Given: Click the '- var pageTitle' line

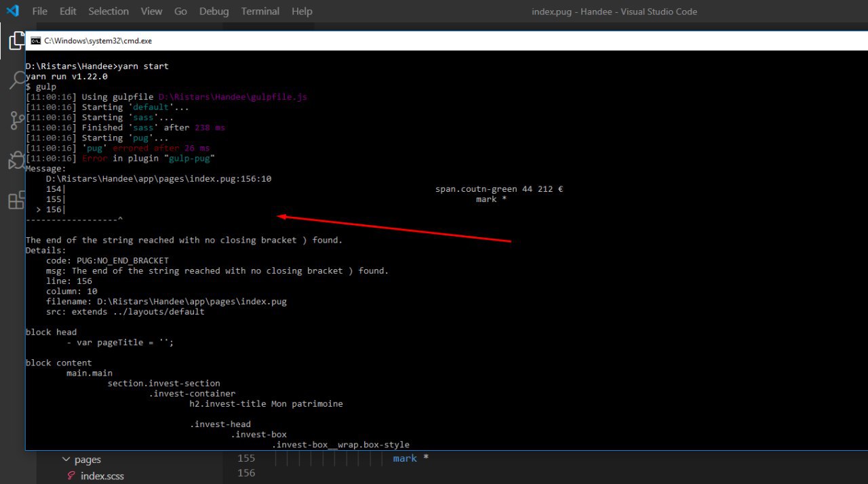Looking at the screenshot, I should click(120, 342).
